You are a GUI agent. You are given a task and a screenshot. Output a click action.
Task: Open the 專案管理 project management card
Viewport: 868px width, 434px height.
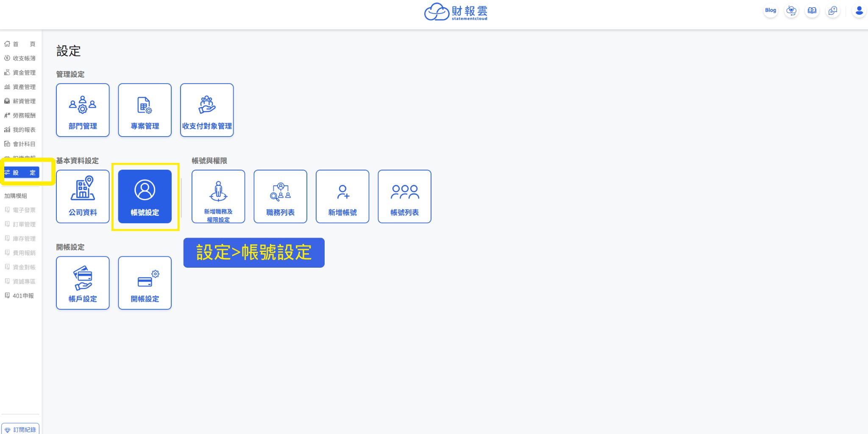point(145,110)
